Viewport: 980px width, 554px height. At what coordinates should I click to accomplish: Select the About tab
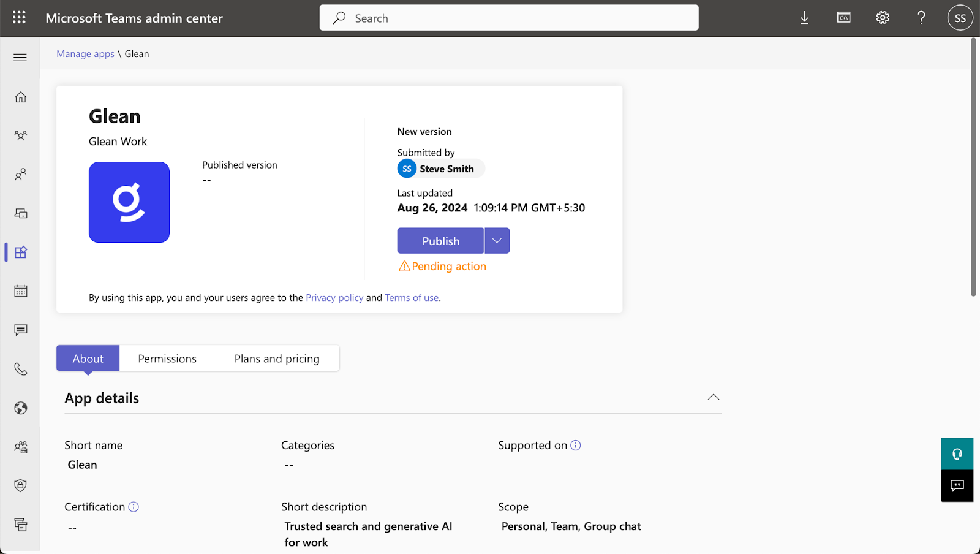(88, 359)
